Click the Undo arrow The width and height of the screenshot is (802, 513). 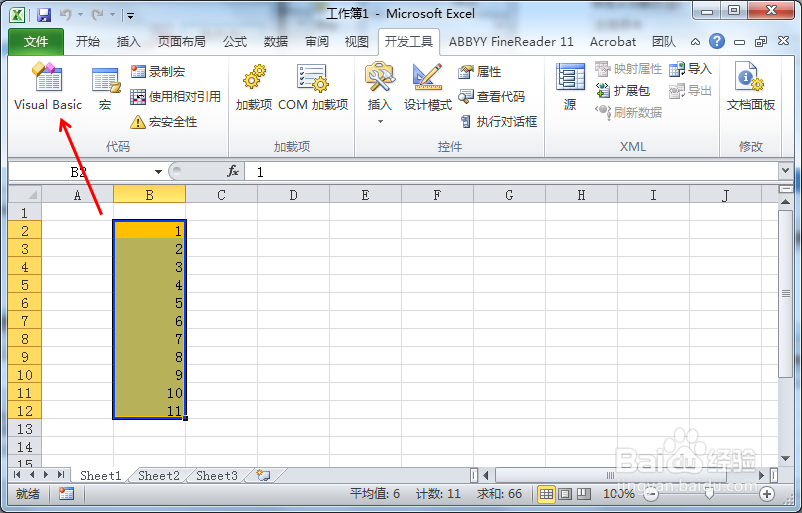point(66,14)
